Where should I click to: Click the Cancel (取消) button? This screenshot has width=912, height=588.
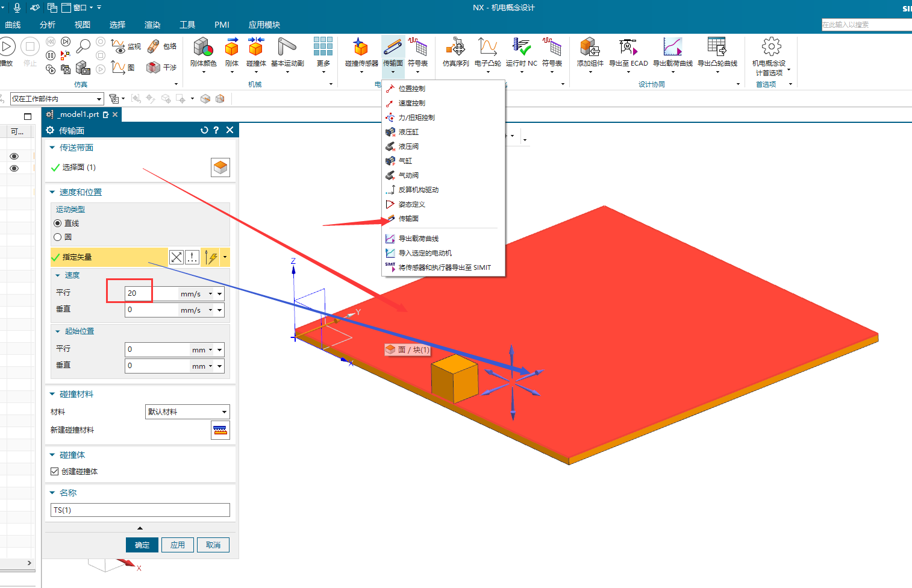[x=213, y=545]
